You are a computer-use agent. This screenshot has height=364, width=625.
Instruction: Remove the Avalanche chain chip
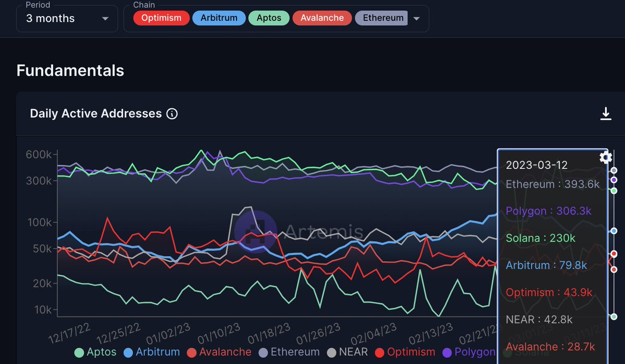pos(321,18)
